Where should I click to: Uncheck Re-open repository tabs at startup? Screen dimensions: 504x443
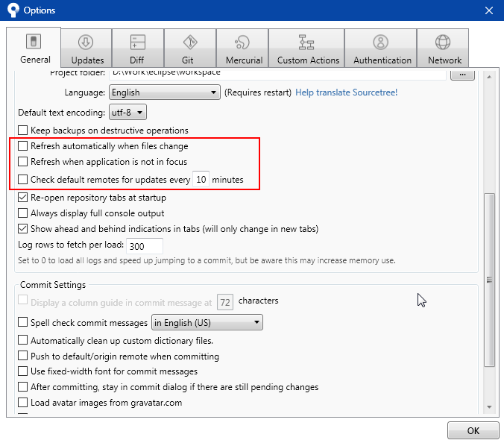point(22,197)
